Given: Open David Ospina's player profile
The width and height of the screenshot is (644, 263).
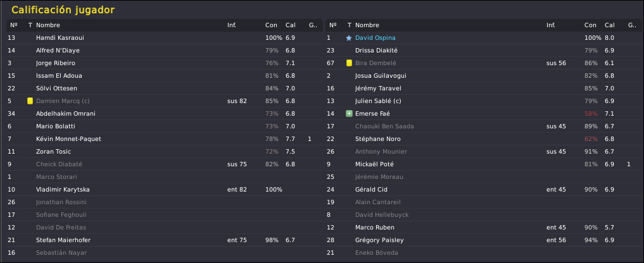Looking at the screenshot, I should point(375,38).
